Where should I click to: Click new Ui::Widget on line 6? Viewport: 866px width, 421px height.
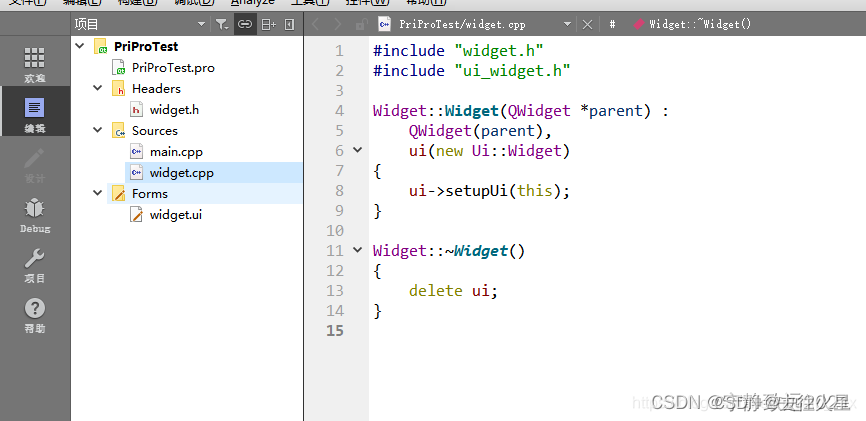(499, 151)
